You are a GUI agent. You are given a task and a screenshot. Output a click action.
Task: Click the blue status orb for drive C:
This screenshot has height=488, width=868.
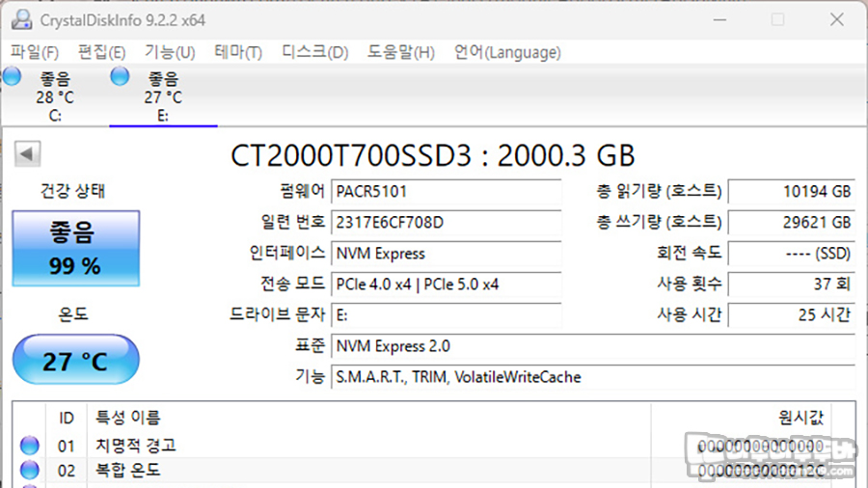point(13,76)
